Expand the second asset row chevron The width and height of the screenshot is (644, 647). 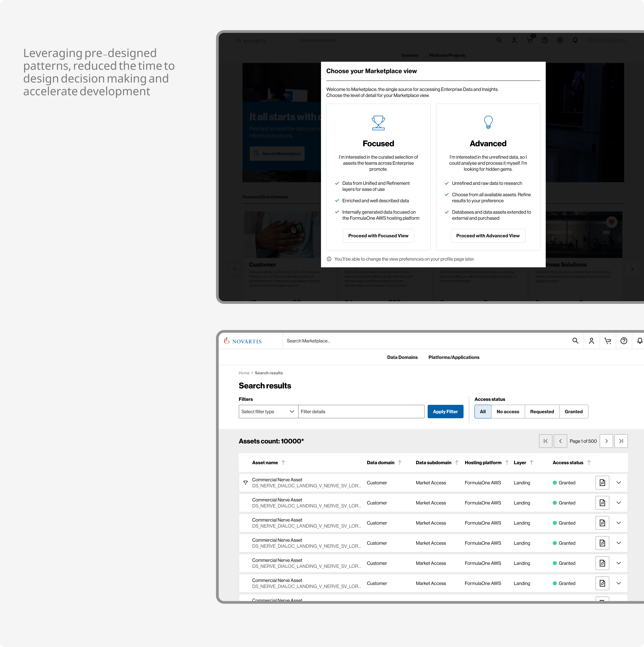click(x=619, y=503)
